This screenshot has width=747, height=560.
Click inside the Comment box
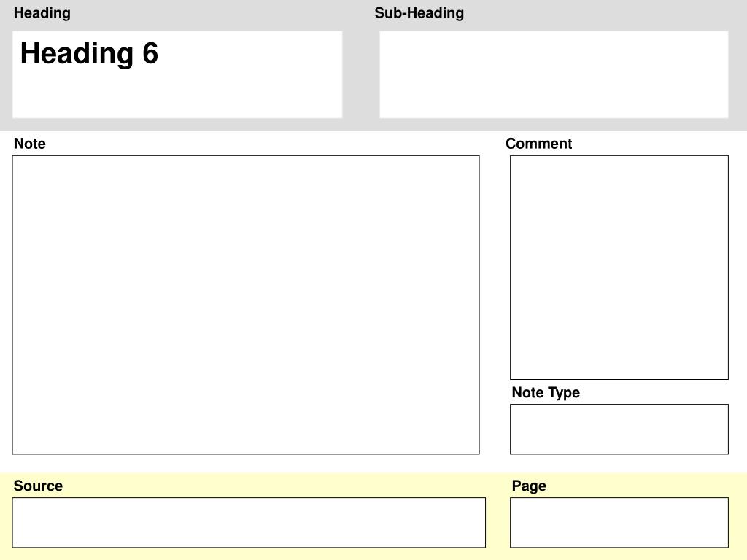(x=619, y=268)
